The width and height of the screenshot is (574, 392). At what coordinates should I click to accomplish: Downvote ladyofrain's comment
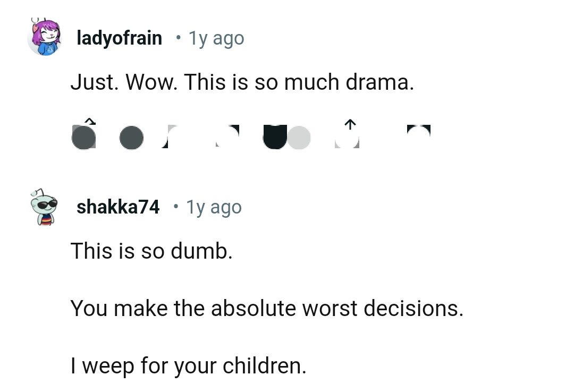(131, 137)
